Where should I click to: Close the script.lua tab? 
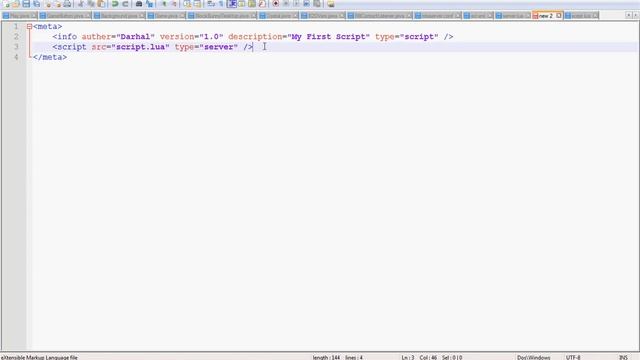click(595, 16)
